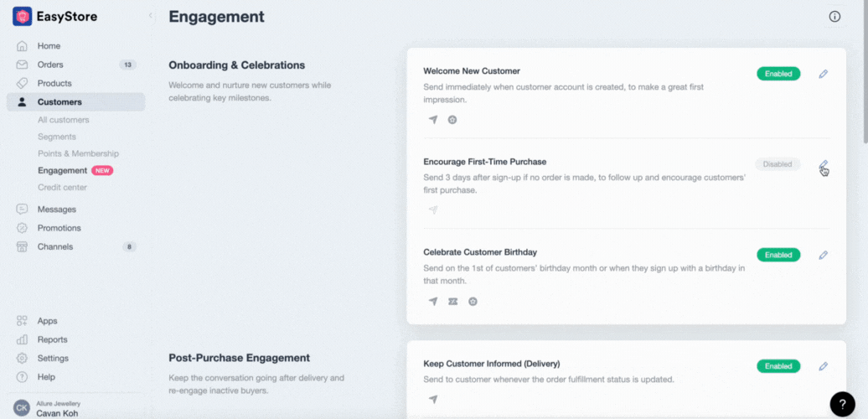The height and width of the screenshot is (419, 868).
Task: Click the Disabled badge on Encourage First-Time Purchase
Action: pos(777,164)
